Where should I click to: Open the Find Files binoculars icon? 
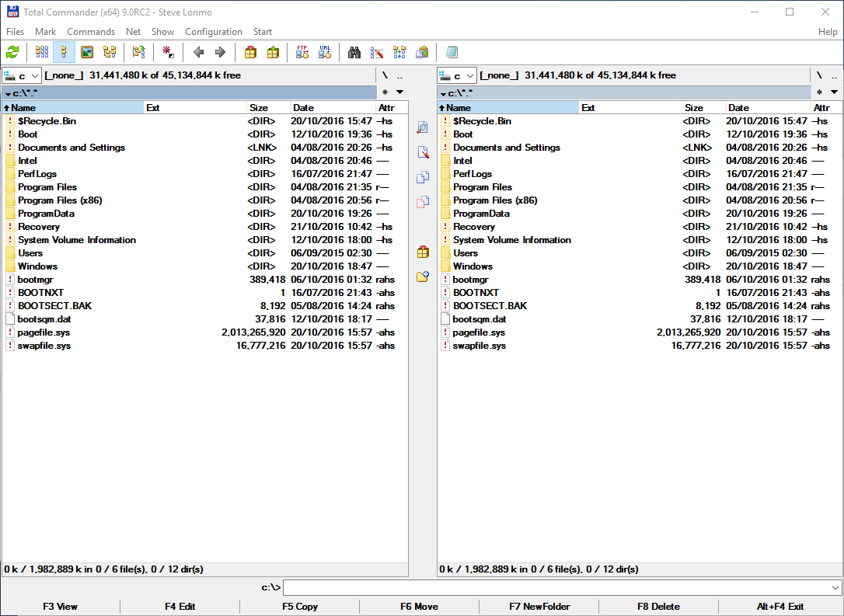click(355, 52)
